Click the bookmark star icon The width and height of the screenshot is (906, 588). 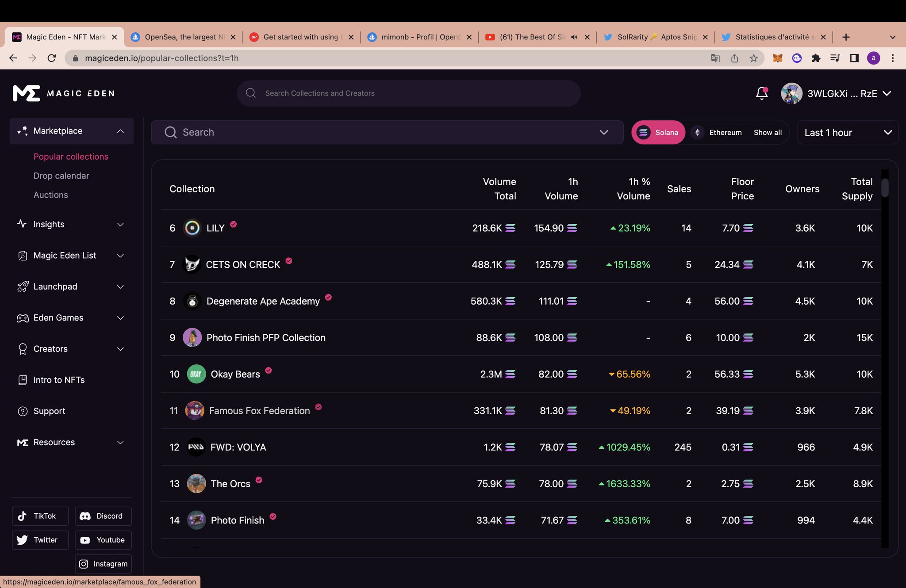click(x=754, y=58)
